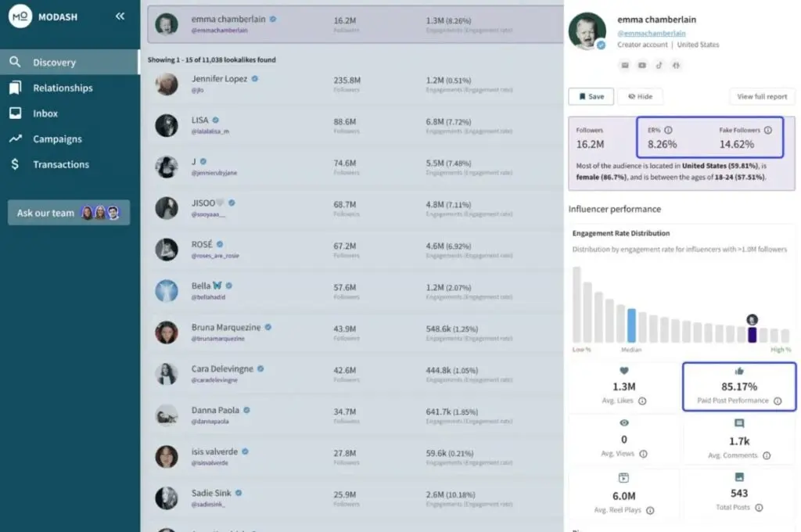Click the Avg. Reel Plays info icon

click(x=650, y=510)
